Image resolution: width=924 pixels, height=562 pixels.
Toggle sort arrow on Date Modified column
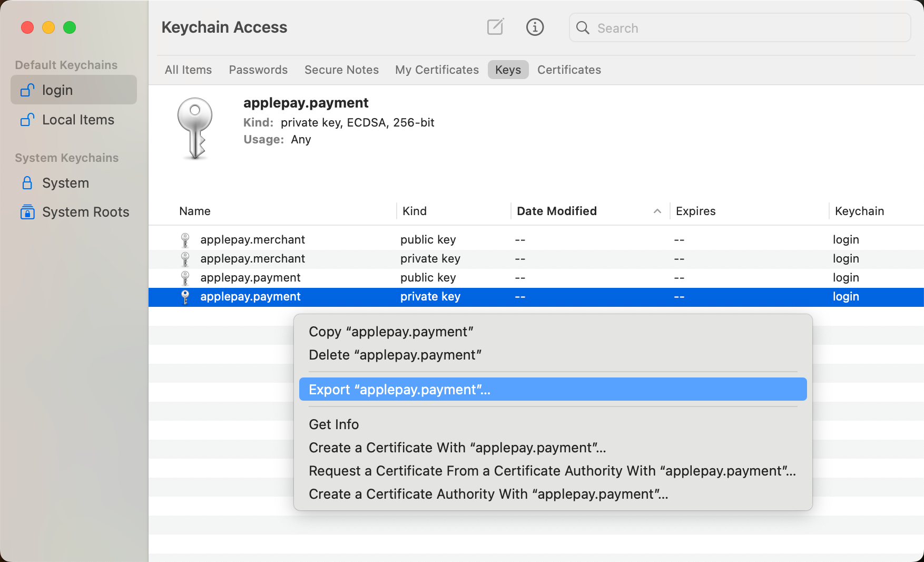[657, 211]
